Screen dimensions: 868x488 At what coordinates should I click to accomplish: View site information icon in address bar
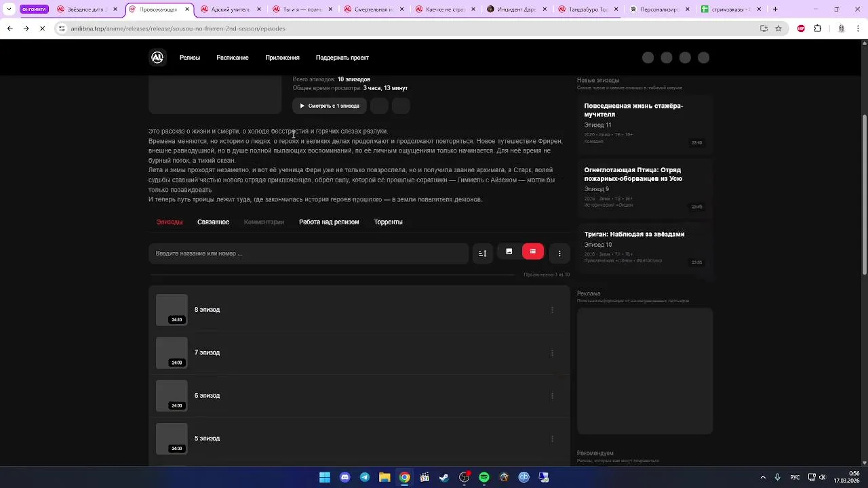[x=62, y=28]
